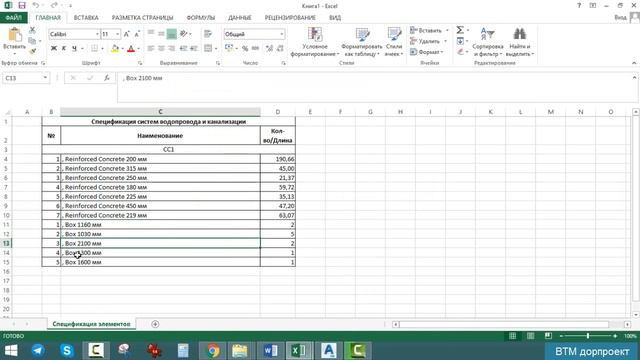The height and width of the screenshot is (360, 640).
Task: Open the Windows Start button
Action: tap(11, 350)
